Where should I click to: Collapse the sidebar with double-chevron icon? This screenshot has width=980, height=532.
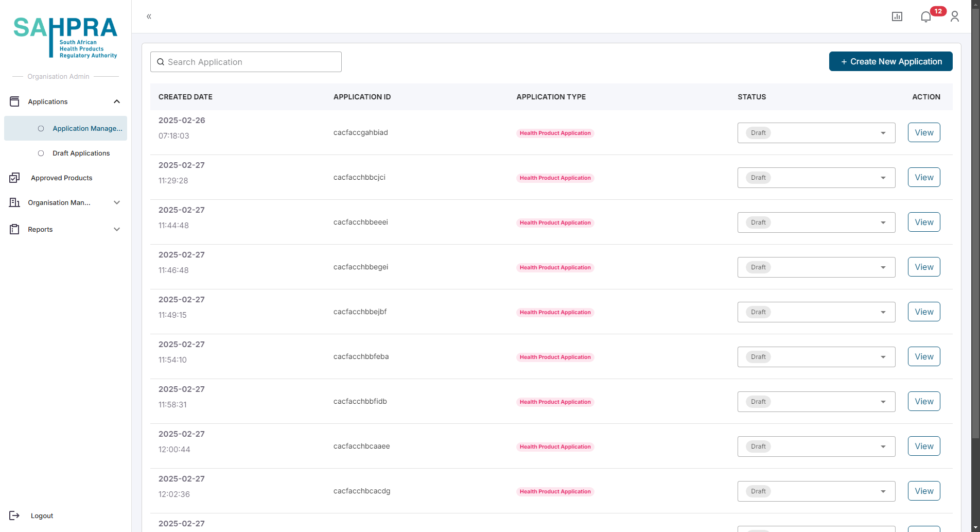coord(149,16)
